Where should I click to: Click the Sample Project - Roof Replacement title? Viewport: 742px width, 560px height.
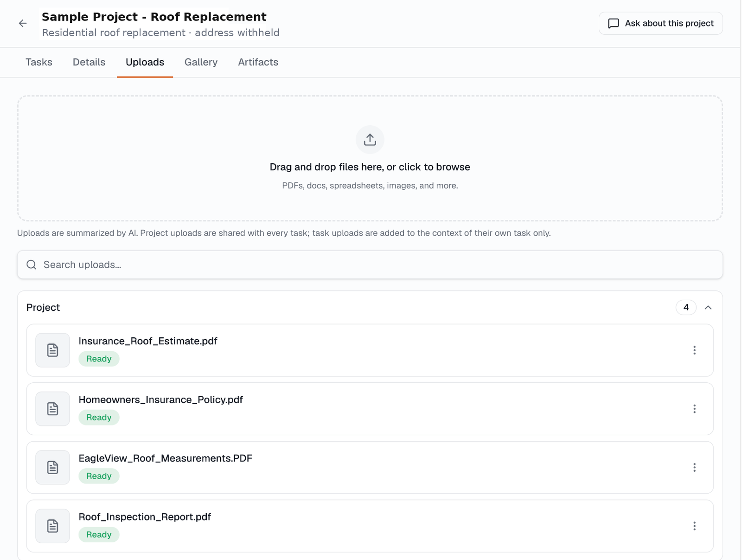click(154, 17)
